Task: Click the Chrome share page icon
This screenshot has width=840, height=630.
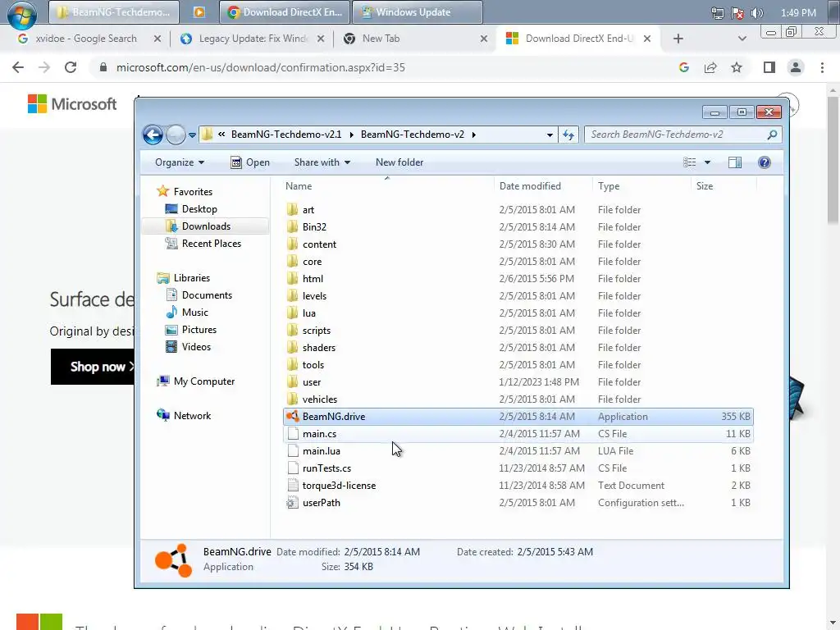Action: click(x=710, y=67)
